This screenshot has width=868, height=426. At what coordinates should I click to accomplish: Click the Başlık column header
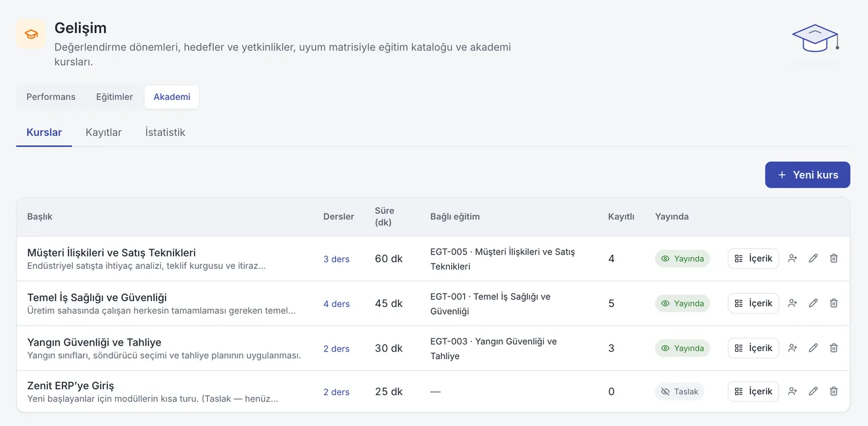tap(39, 216)
